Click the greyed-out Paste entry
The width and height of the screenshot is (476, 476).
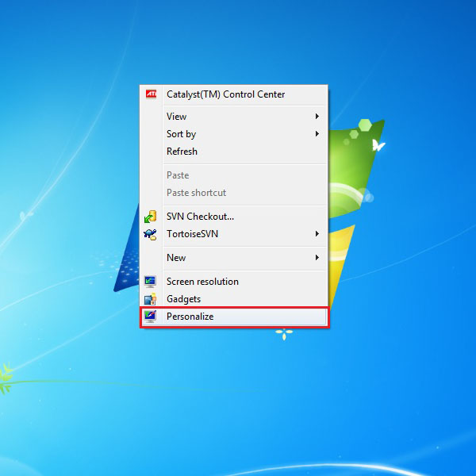click(234, 175)
